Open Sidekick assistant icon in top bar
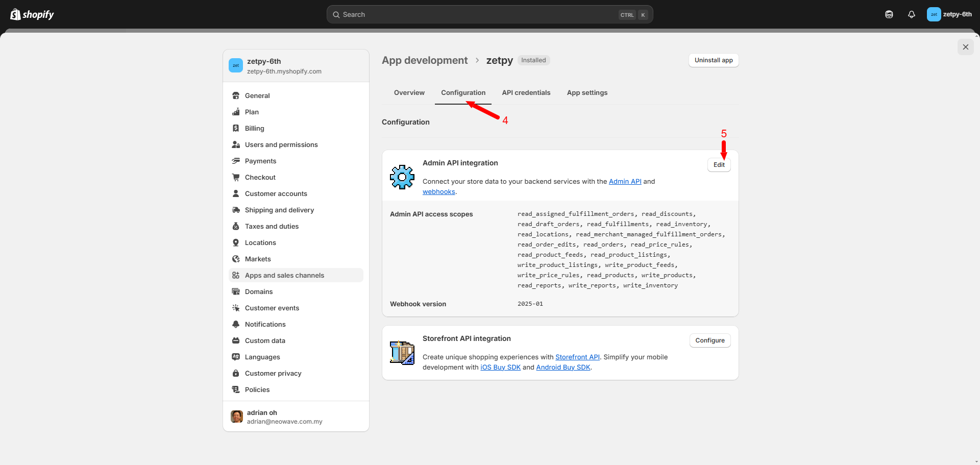Image resolution: width=980 pixels, height=465 pixels. 889,14
